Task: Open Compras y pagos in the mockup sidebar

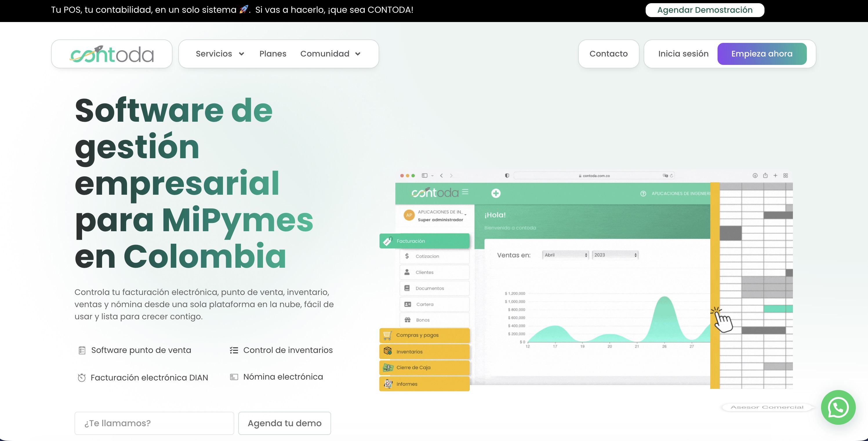Action: 424,335
